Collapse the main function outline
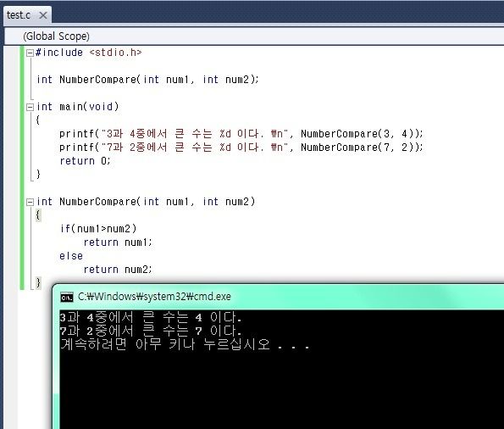 30,107
